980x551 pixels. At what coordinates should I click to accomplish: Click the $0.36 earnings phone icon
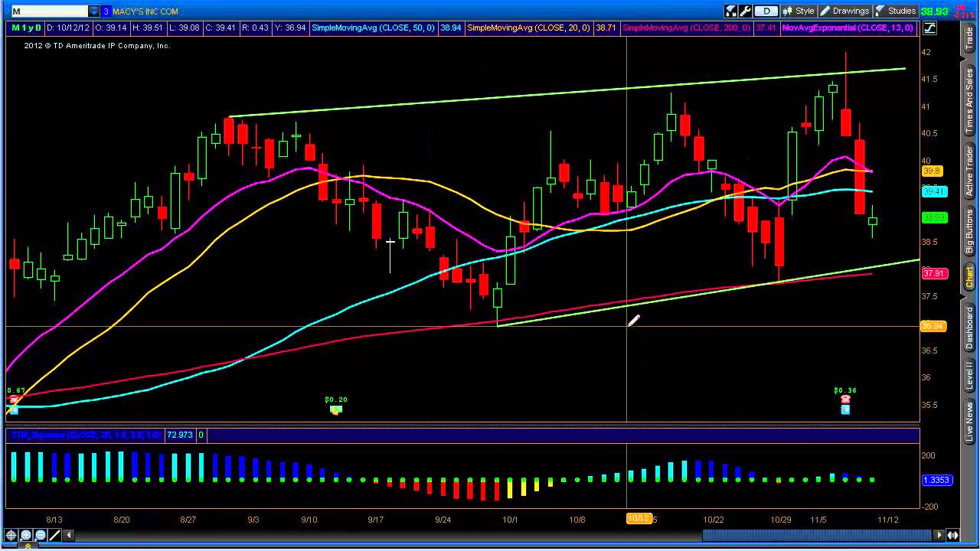(x=845, y=399)
